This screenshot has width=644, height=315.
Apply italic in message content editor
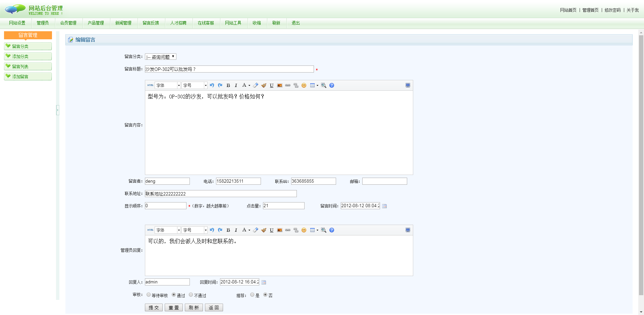[236, 85]
